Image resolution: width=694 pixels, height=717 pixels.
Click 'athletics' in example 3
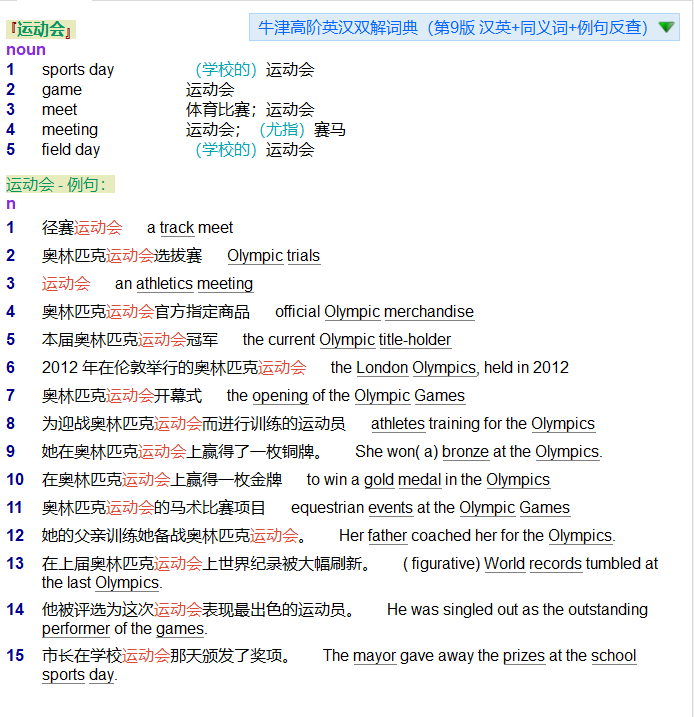165,284
